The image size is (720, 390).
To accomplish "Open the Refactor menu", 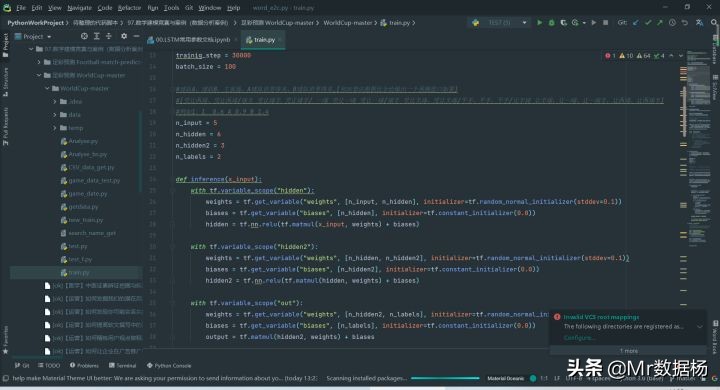I will (x=129, y=8).
